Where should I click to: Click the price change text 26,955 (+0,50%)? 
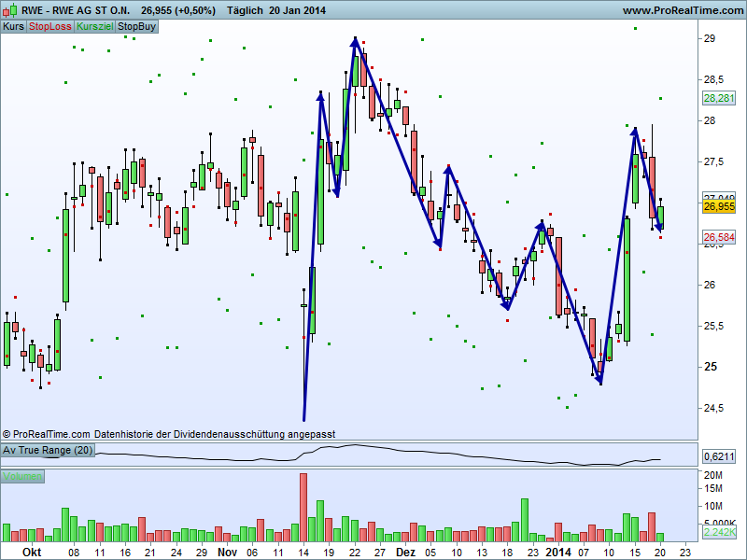[178, 10]
